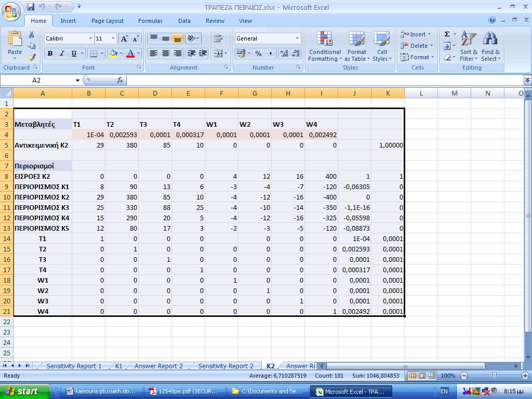Decrease font size with Shrink Font
Viewport: 532px width, 399px height.
click(136, 38)
